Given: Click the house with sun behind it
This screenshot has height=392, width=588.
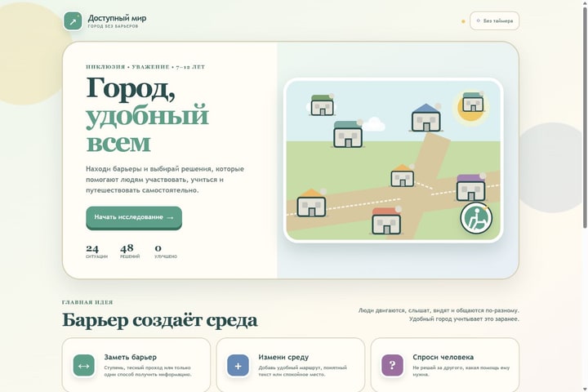Looking at the screenshot, I should (x=473, y=102).
